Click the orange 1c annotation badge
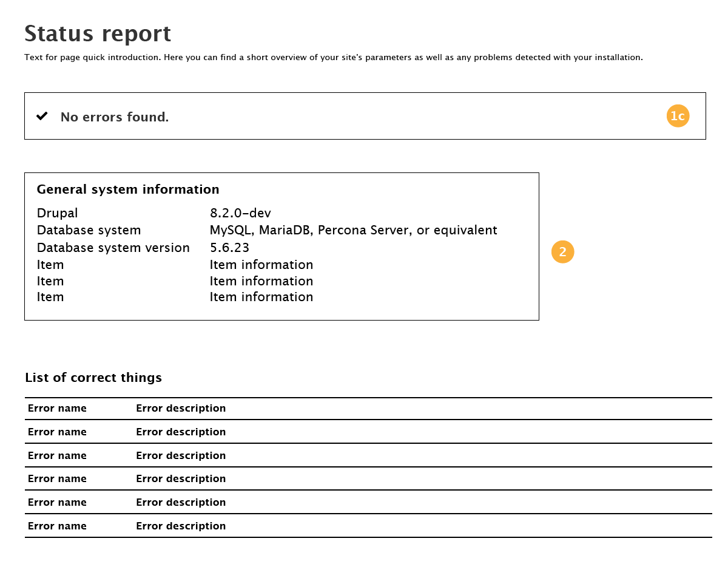 point(678,116)
